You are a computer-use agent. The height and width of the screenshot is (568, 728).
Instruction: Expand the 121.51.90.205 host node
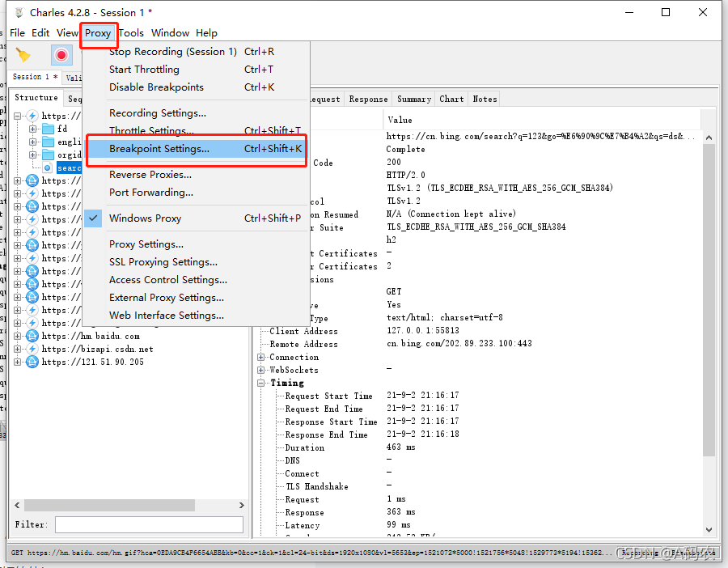[17, 362]
